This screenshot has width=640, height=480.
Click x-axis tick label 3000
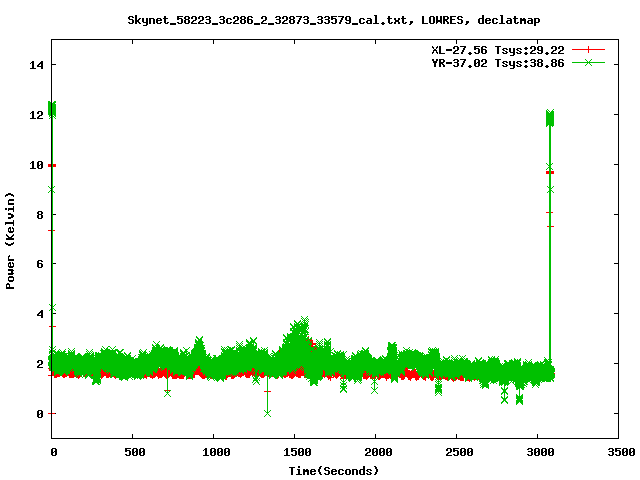(540, 452)
